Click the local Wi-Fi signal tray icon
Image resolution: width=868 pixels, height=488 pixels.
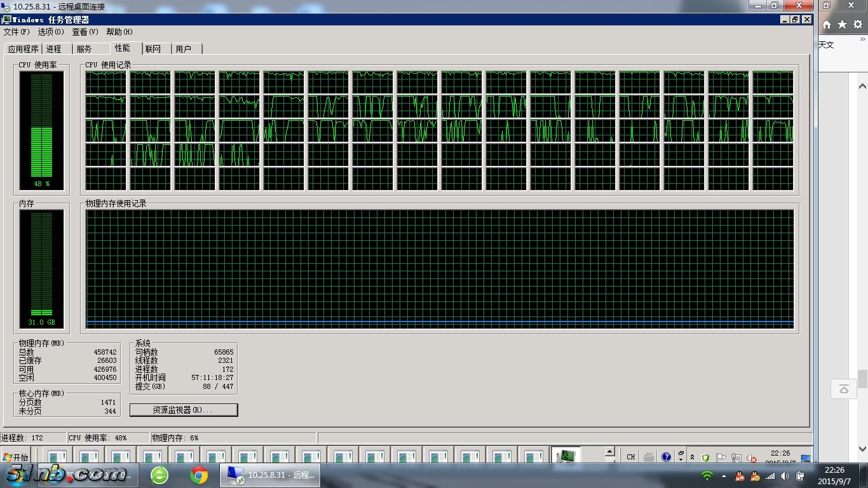[x=707, y=476]
